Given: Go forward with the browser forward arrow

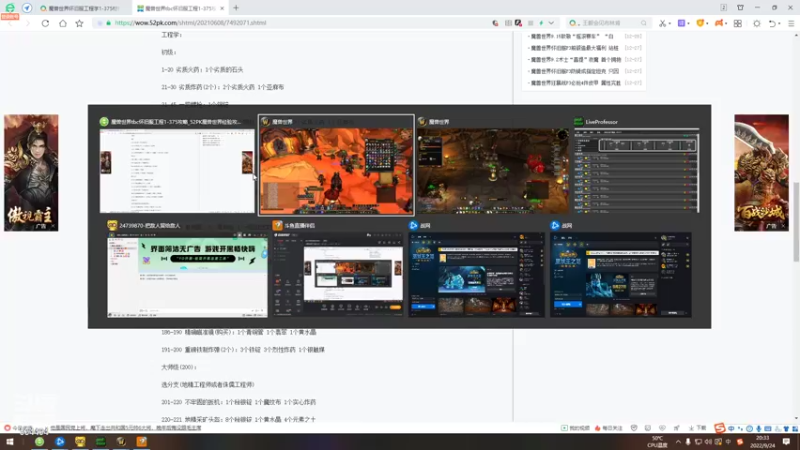Looking at the screenshot, I should point(28,23).
